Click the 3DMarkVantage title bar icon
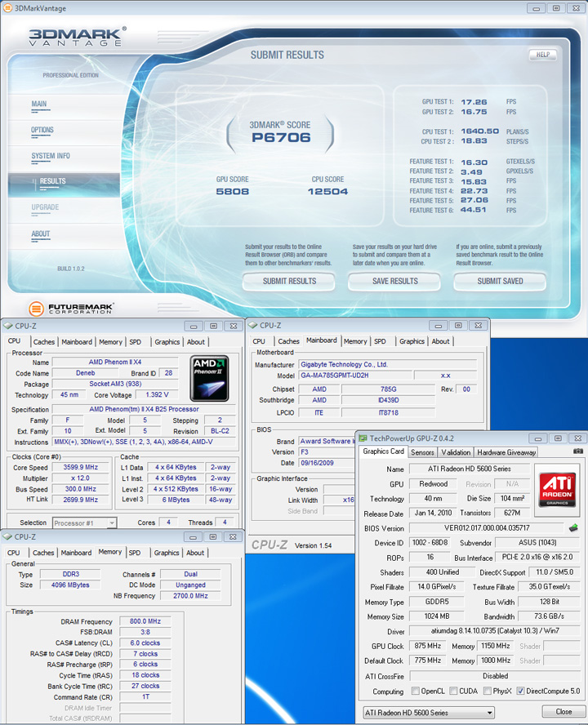This screenshot has height=725, width=588. coord(7,8)
